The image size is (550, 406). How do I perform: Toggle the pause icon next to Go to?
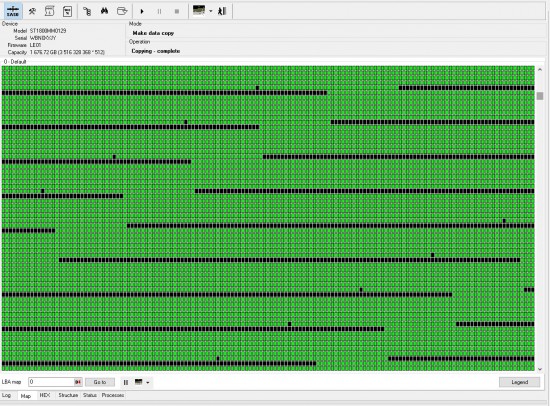[x=126, y=382]
